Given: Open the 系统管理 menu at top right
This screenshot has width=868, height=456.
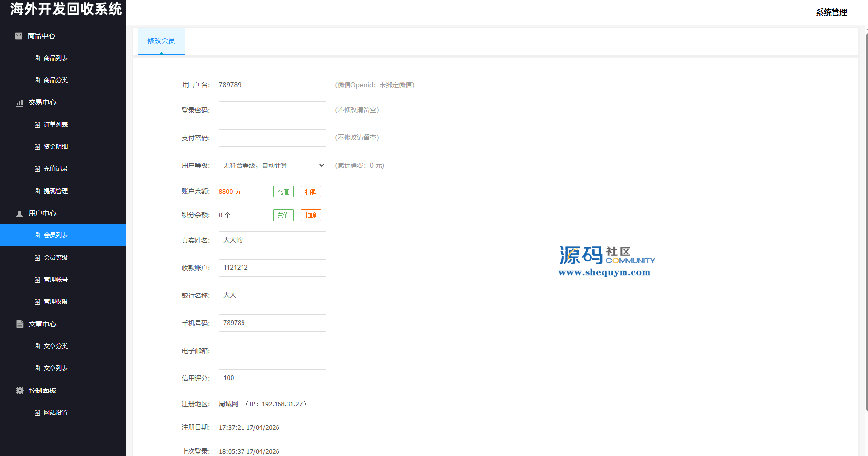Looking at the screenshot, I should 831,12.
